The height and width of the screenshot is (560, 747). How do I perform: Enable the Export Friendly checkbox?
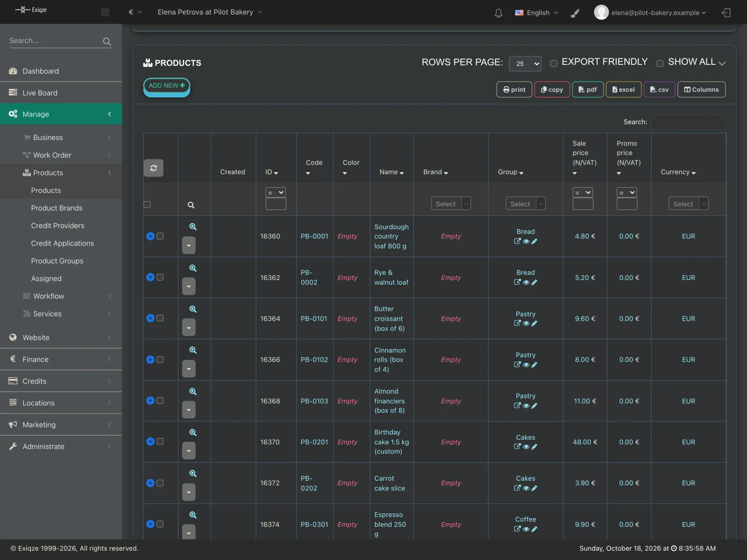pos(554,63)
